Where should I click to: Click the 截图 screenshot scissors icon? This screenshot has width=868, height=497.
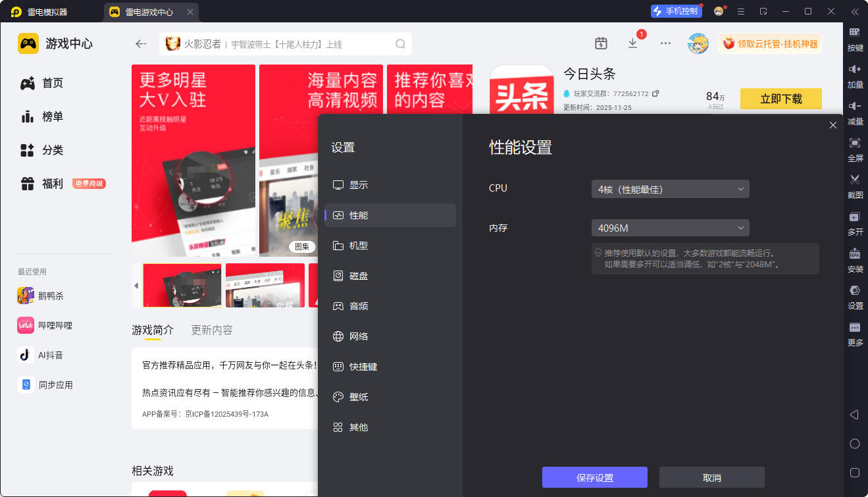[x=855, y=180]
